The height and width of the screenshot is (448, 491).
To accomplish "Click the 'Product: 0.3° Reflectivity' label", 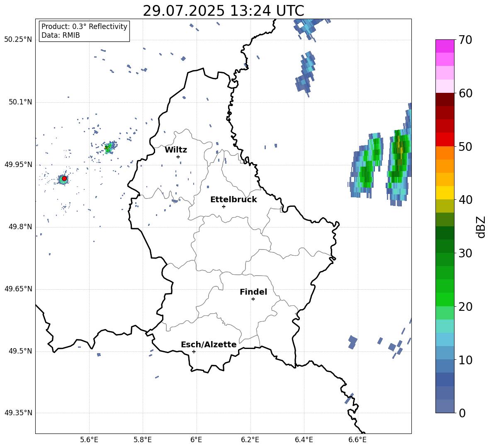I will tap(84, 27).
